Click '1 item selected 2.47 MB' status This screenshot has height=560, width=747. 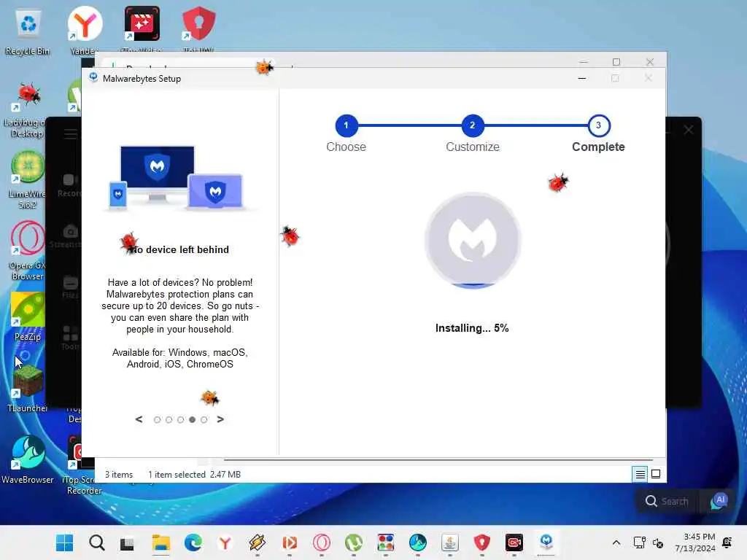pos(194,474)
